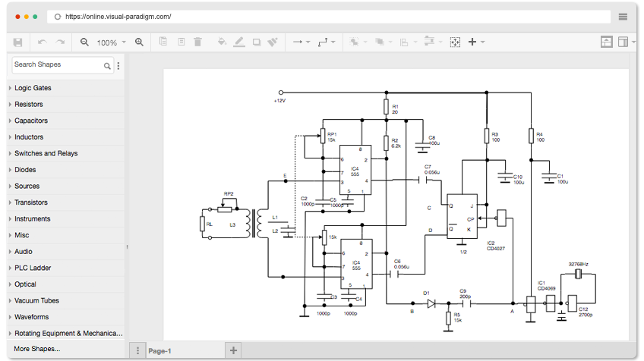Zoom in the canvas
This screenshot has height=361, width=644.
pos(140,42)
